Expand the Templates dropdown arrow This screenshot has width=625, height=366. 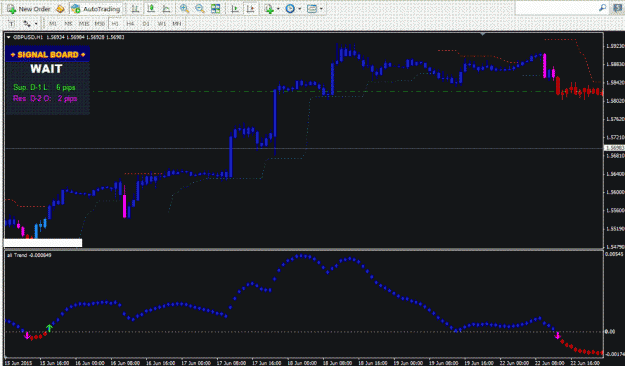tap(321, 9)
